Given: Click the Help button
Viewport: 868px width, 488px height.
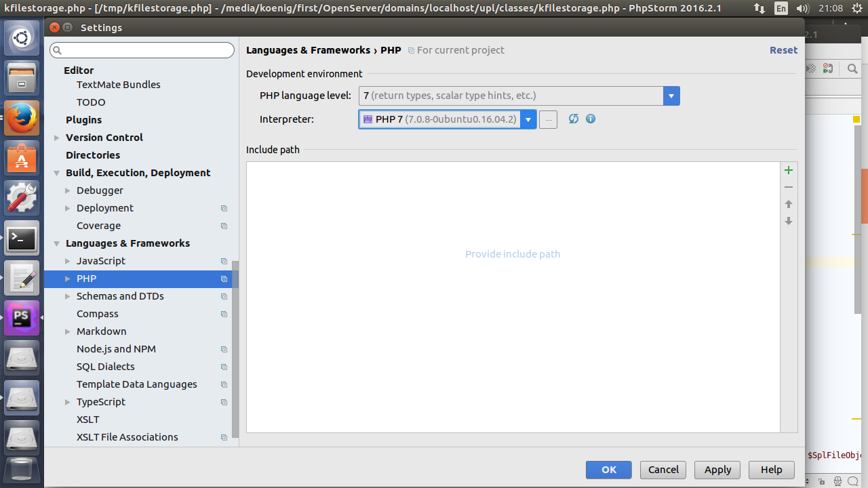Looking at the screenshot, I should [772, 470].
